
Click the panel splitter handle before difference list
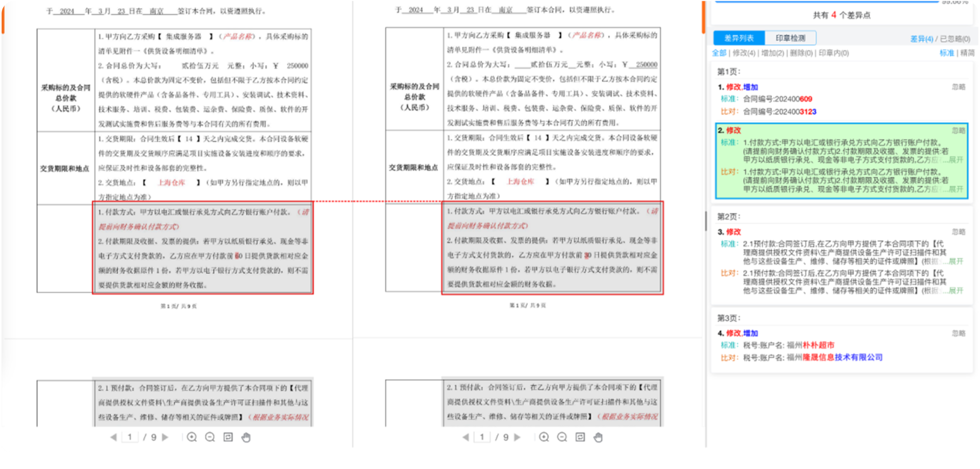tap(706, 221)
